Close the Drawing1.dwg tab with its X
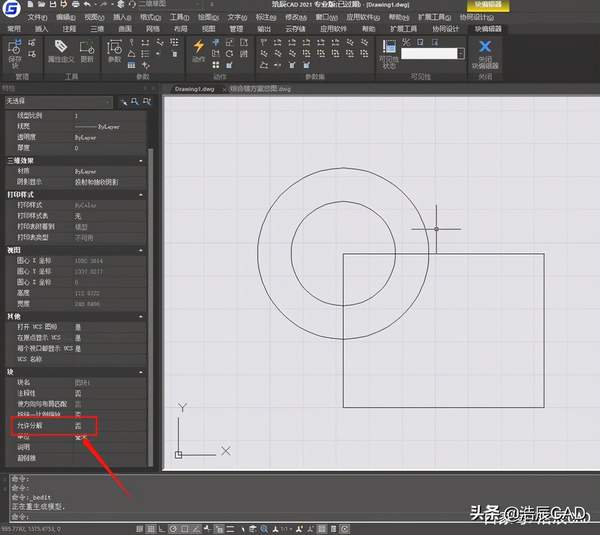This screenshot has height=535, width=600. tap(225, 90)
